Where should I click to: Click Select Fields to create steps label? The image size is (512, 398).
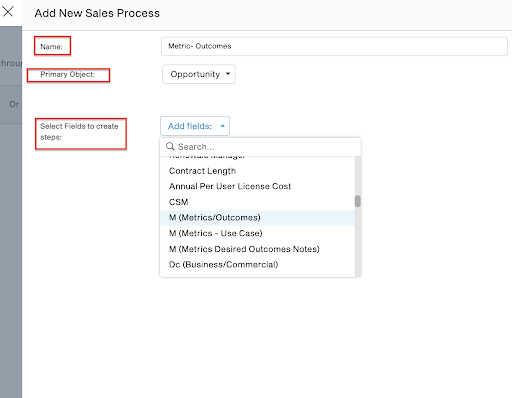coord(79,132)
